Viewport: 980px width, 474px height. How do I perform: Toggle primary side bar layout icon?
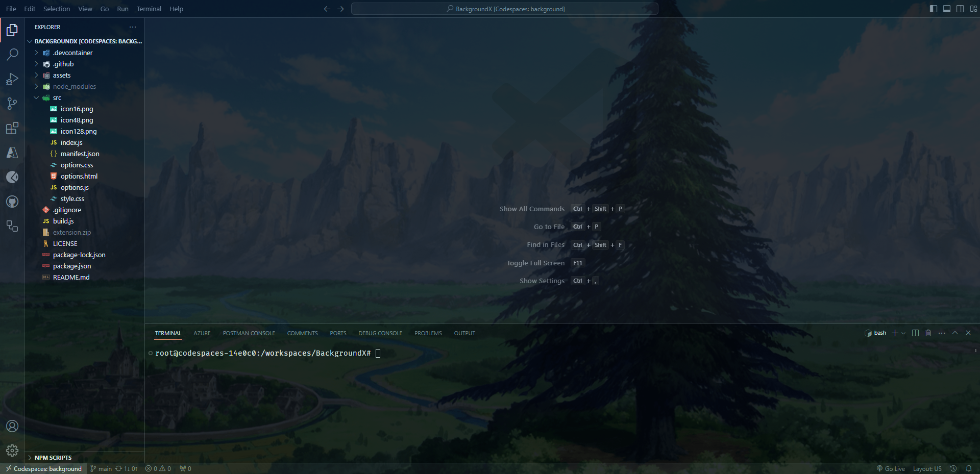tap(934, 9)
